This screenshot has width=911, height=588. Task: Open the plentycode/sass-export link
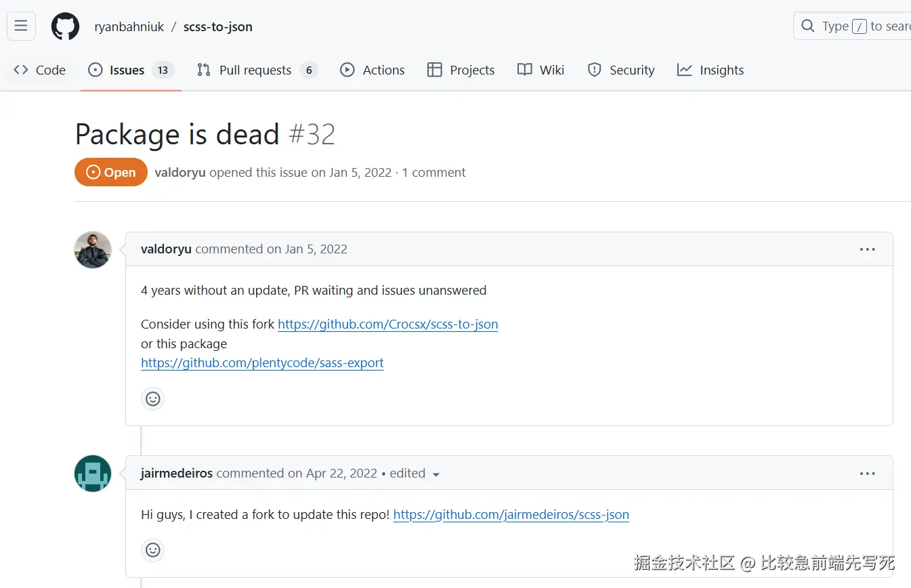[x=262, y=363]
